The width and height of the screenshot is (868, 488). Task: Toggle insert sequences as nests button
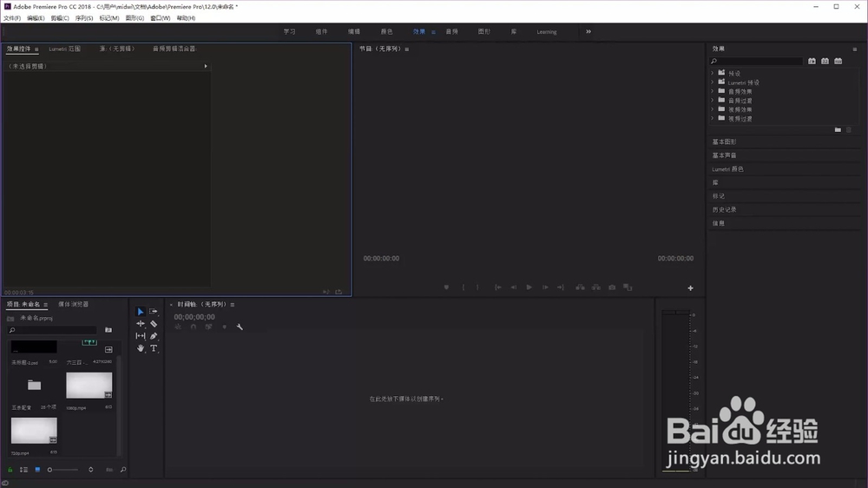178,326
